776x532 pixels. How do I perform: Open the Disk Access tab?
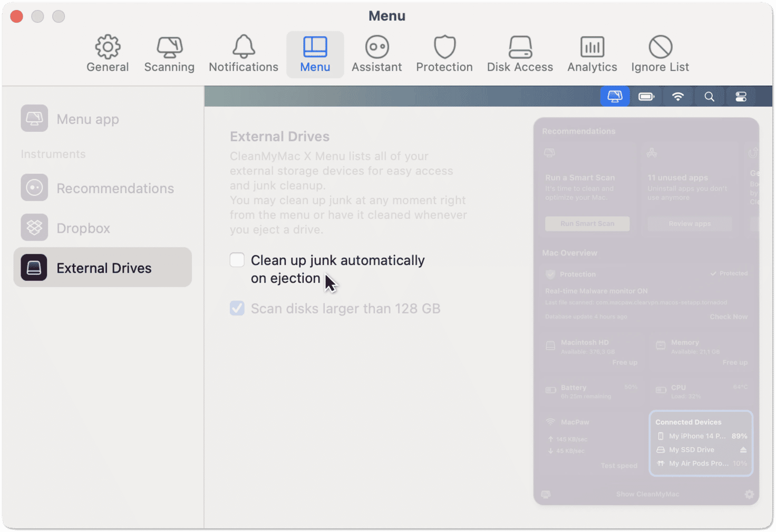[x=520, y=54]
